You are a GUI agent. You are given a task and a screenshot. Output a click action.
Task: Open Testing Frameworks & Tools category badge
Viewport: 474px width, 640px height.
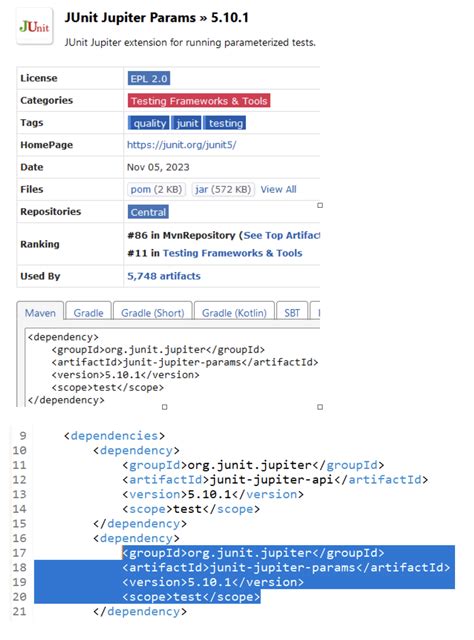[x=199, y=101]
